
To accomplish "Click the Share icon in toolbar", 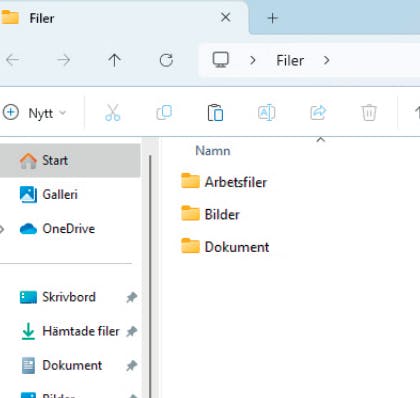I will 318,113.
